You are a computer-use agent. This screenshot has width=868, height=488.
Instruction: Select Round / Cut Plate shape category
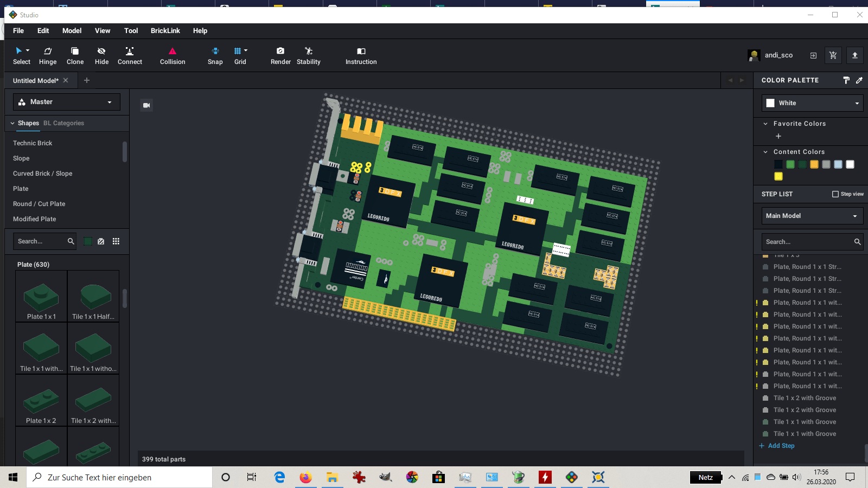(39, 204)
